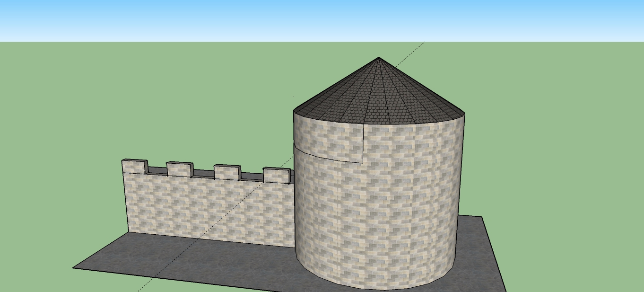
Task: Click the rectangular panel on the tower face
Action: [x=329, y=142]
